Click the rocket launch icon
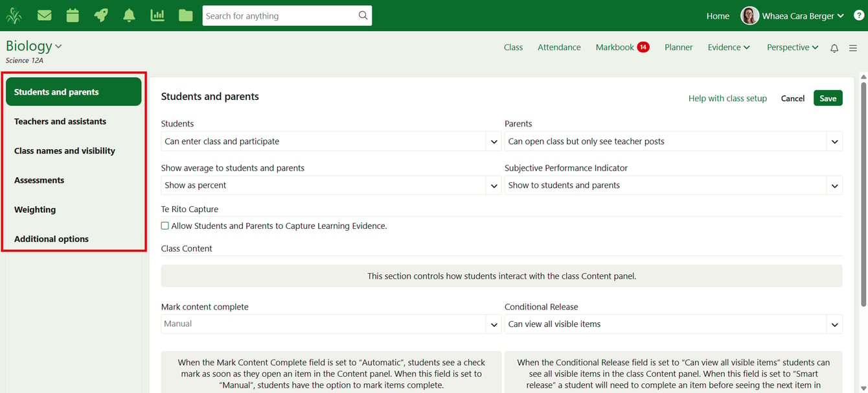 click(101, 16)
